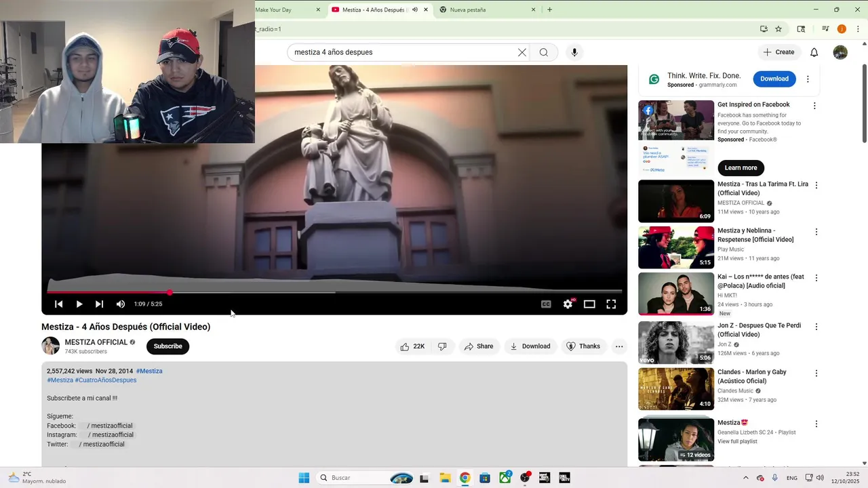The width and height of the screenshot is (868, 488).
Task: Open the MESTIZA OFFICIAL channel avatar
Action: (x=51, y=346)
